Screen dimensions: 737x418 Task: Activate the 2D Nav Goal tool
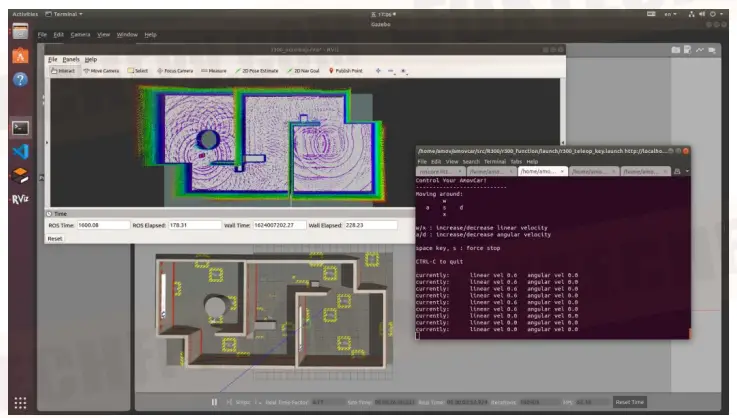pos(303,71)
